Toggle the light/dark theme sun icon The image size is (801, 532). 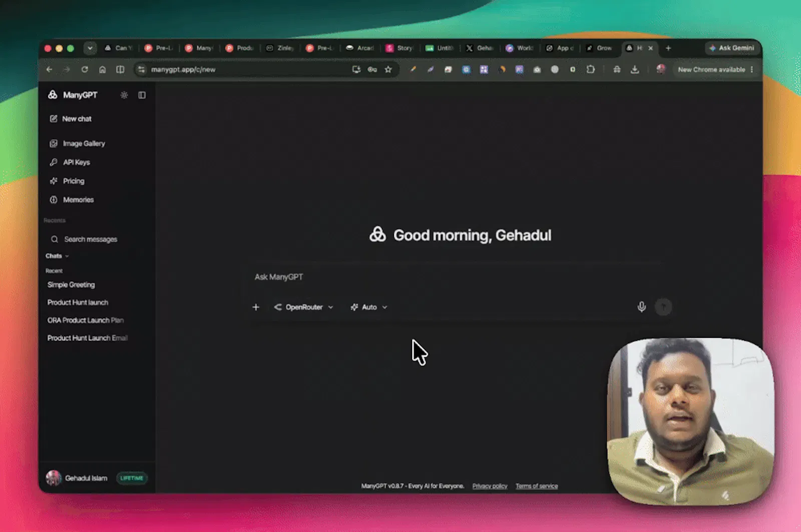(124, 95)
